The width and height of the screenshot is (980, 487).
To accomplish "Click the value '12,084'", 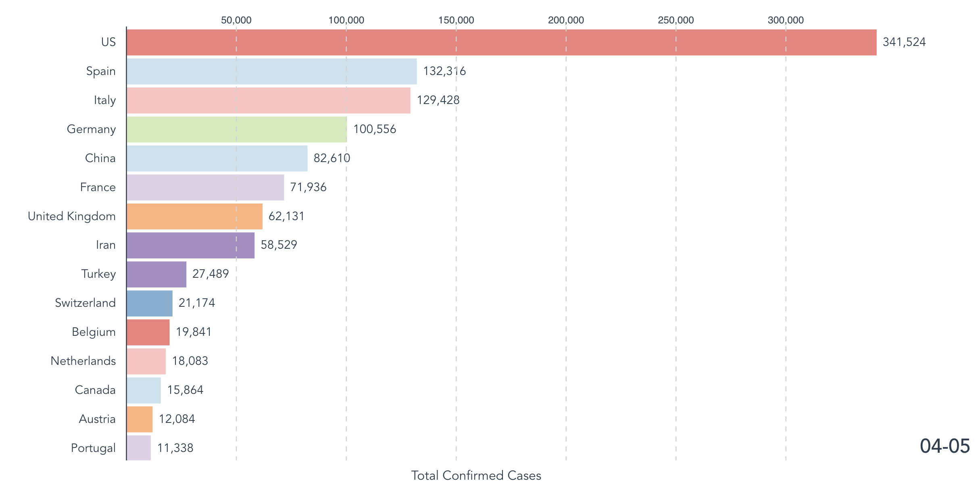I will 177,419.
